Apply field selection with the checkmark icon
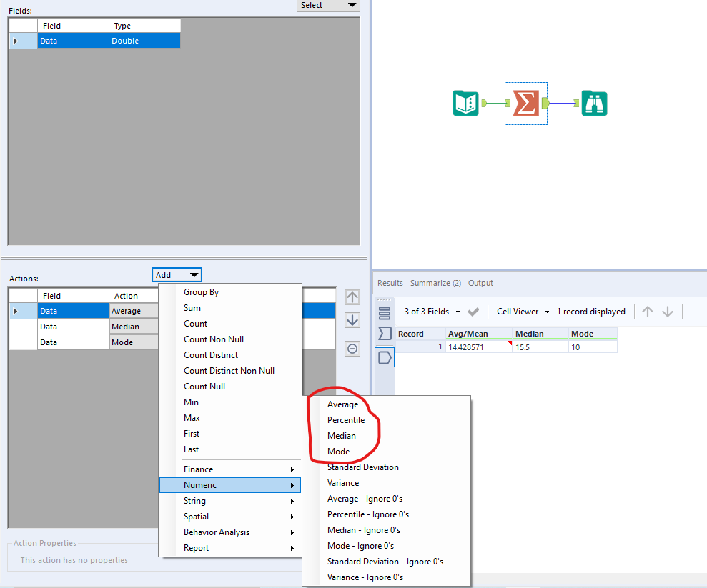Screen dimensions: 707x588 pos(473,311)
